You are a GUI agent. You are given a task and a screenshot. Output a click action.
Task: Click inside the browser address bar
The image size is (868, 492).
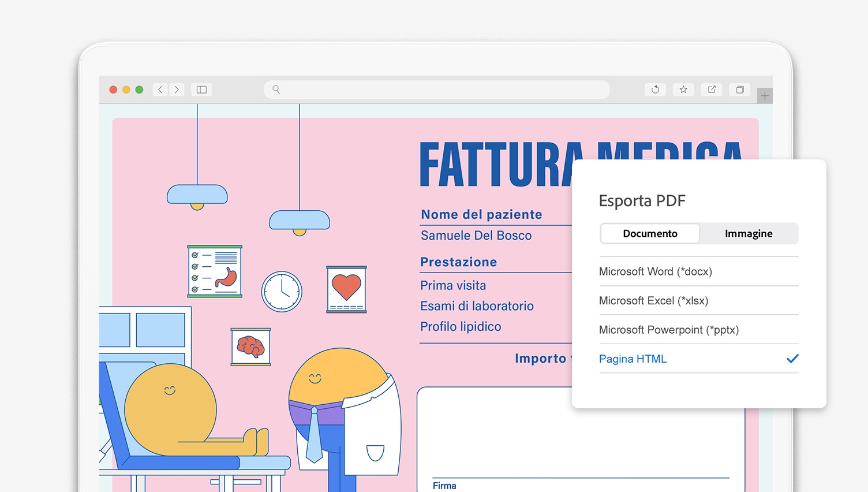[x=436, y=90]
